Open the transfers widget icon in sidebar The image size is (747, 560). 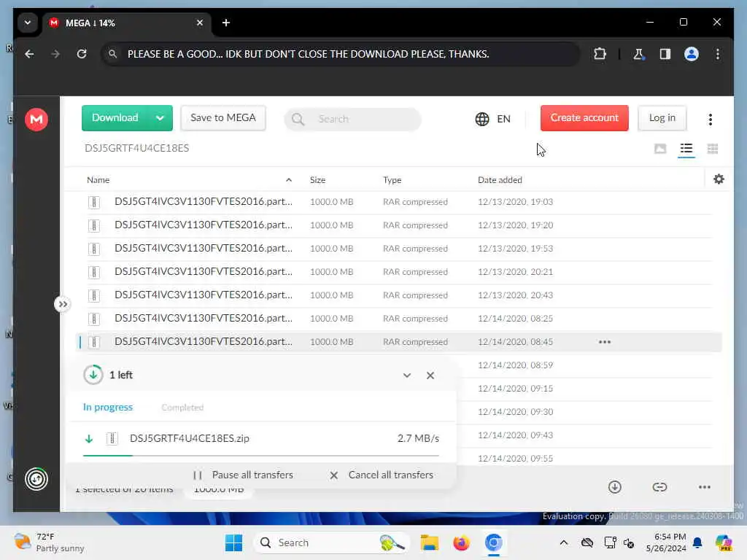36,479
